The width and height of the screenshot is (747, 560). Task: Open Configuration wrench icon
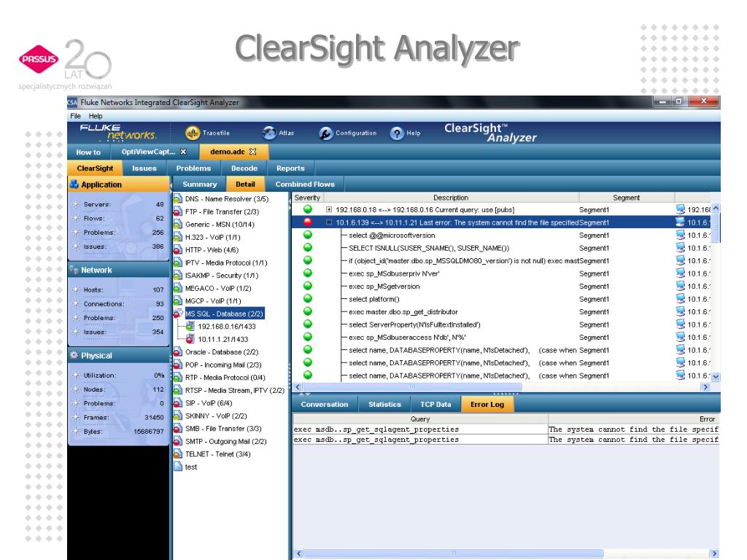pos(326,134)
